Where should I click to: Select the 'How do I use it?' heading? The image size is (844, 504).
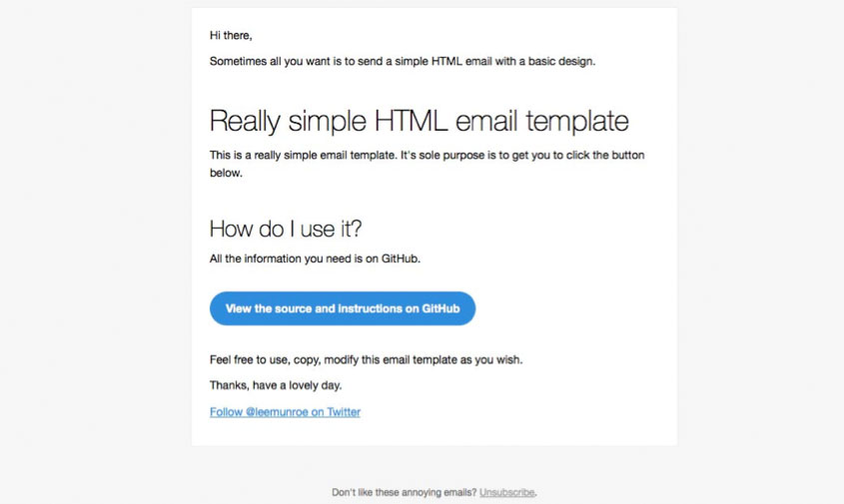[x=285, y=229]
